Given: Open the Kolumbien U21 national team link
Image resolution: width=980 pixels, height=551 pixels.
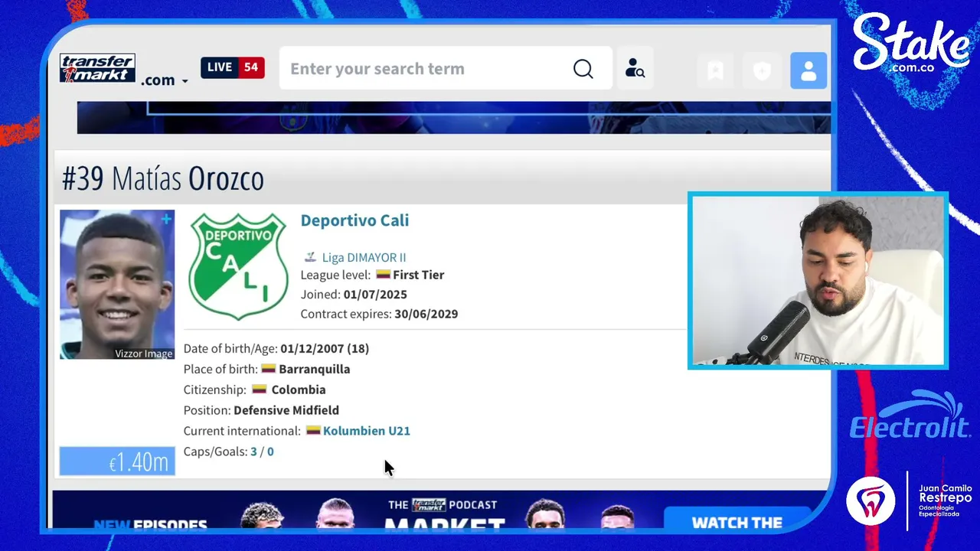Looking at the screenshot, I should click(x=367, y=431).
